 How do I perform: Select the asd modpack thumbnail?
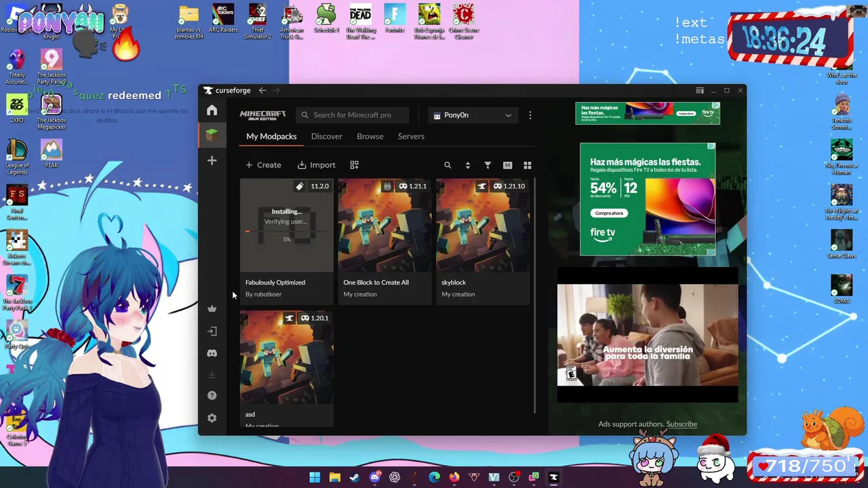pos(287,358)
